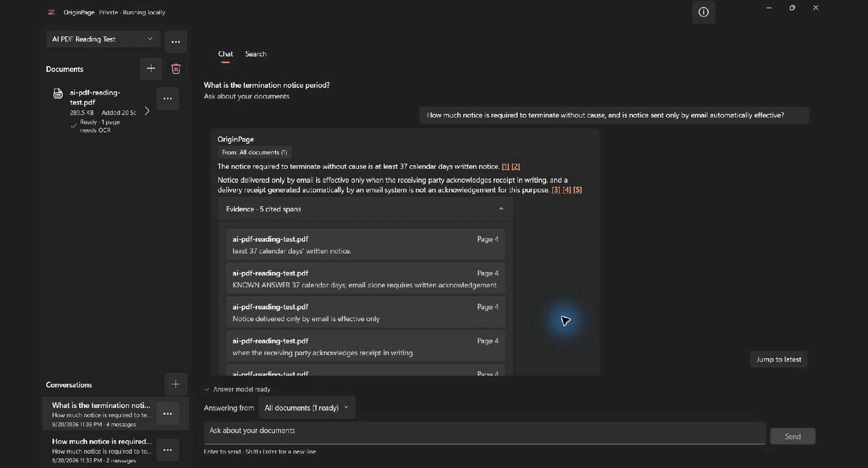The width and height of the screenshot is (868, 468).
Task: Open more options for ai-pdf-reading-test.pdf
Action: click(x=168, y=99)
